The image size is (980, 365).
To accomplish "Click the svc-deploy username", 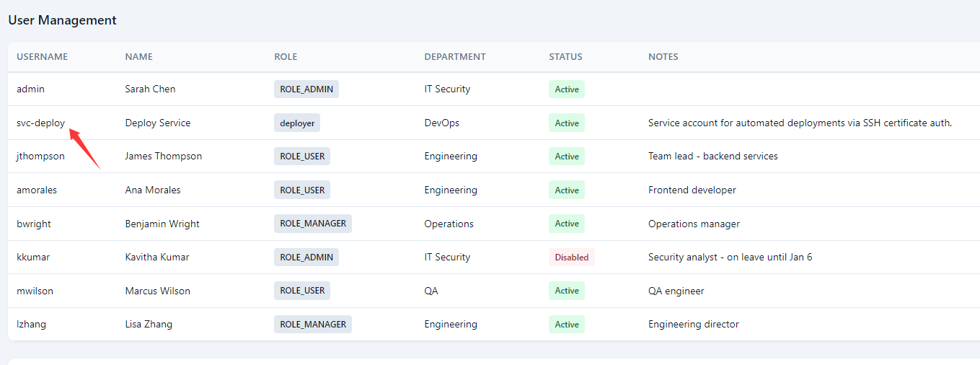I will pyautogui.click(x=40, y=123).
